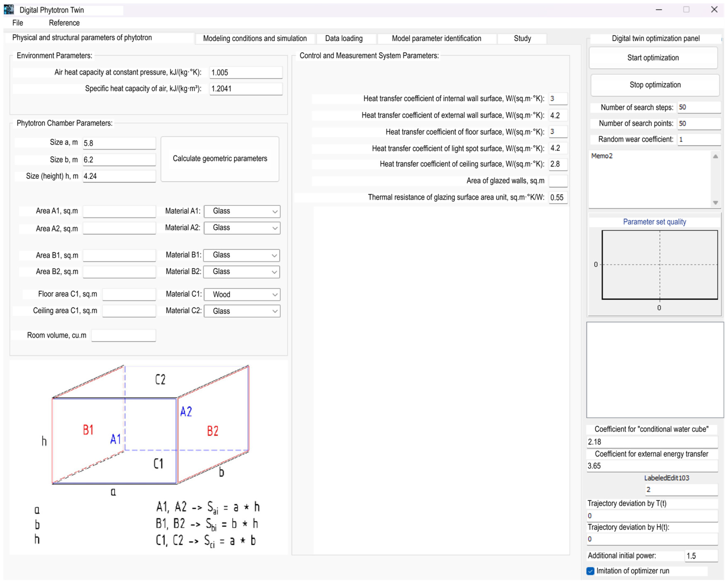
Task: Minimize the Digital Phytotron Twin window
Action: [658, 9]
